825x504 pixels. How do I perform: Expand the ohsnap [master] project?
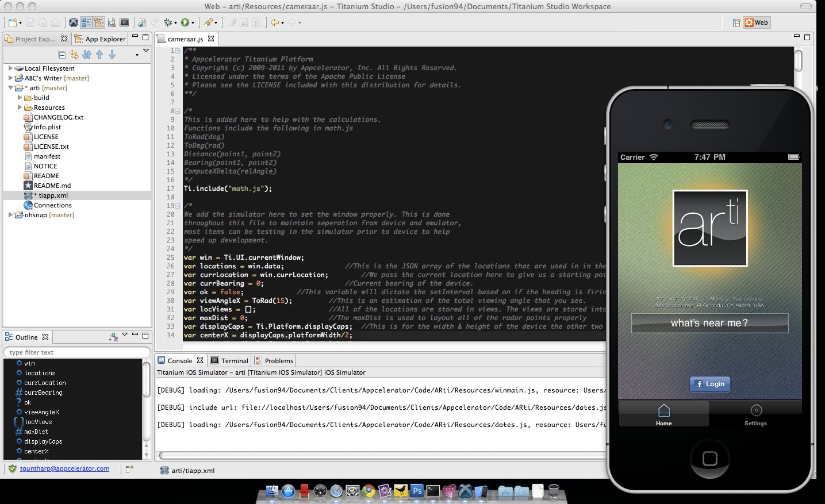pyautogui.click(x=11, y=214)
